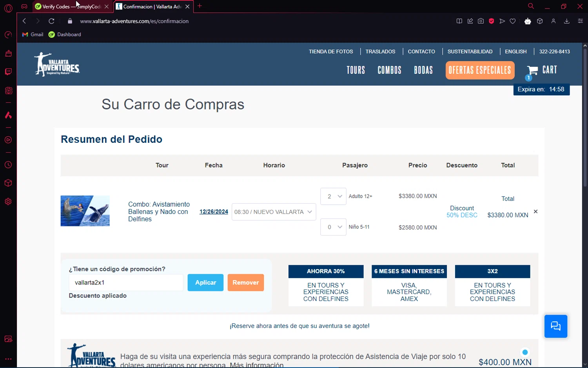Click the back navigation arrow
This screenshot has height=368, width=588.
(24, 21)
